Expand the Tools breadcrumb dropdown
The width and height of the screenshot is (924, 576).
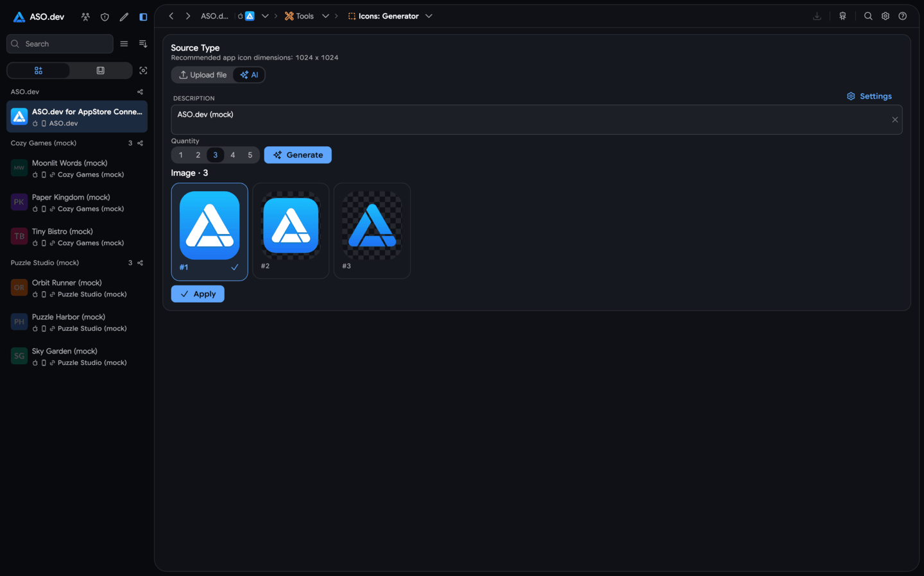(325, 16)
